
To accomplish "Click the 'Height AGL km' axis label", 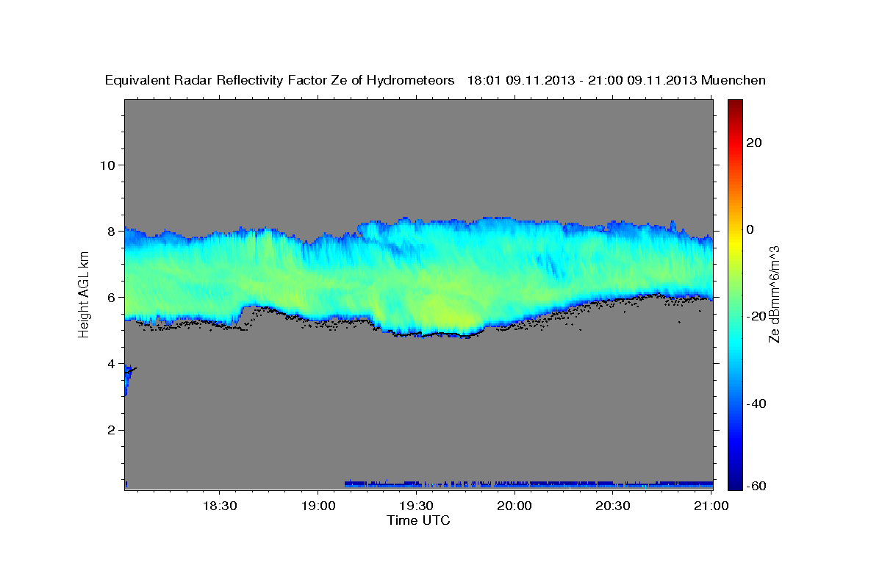I will (x=84, y=296).
